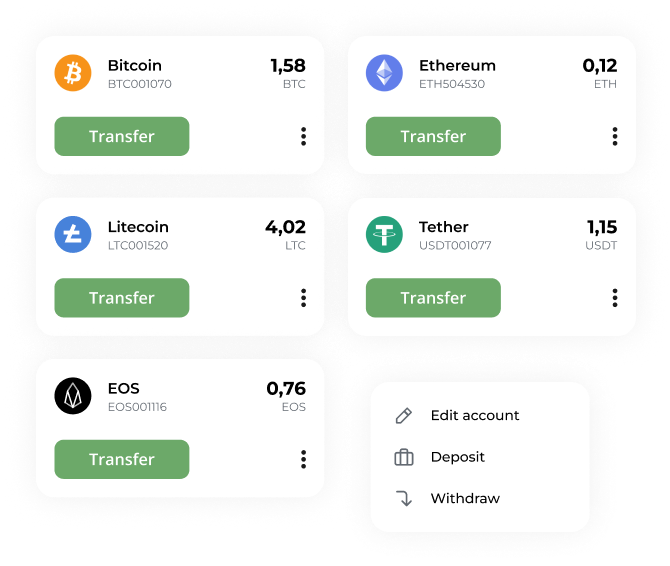Choose Deposit in the context menu

coord(458,457)
